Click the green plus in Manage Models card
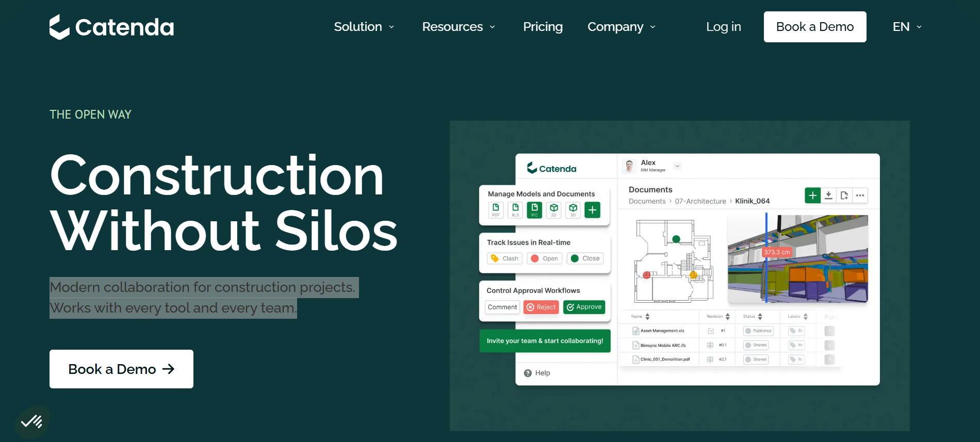Viewport: 980px width, 442px height. 593,210
